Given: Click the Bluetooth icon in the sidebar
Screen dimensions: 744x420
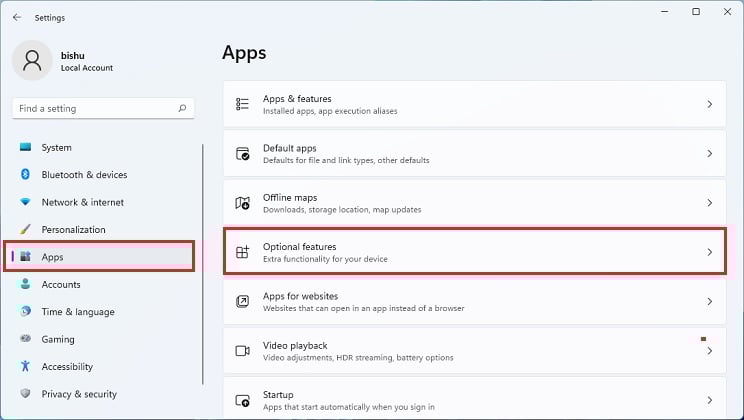Looking at the screenshot, I should [x=25, y=175].
